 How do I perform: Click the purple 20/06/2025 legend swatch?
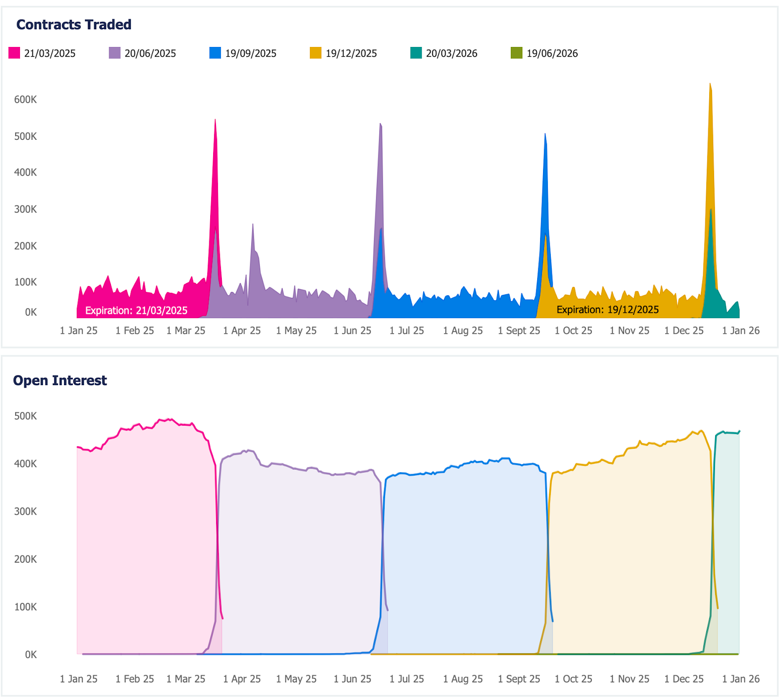pos(114,53)
